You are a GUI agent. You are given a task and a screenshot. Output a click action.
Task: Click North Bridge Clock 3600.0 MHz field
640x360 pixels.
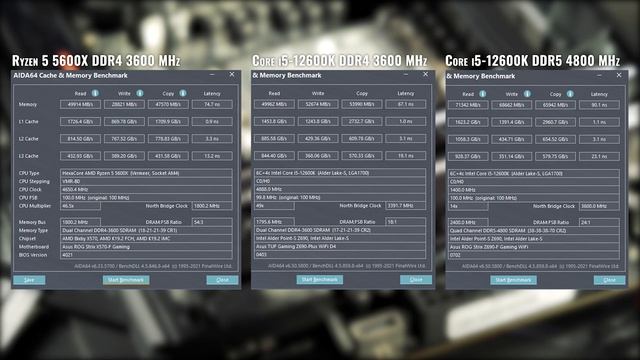(599, 206)
